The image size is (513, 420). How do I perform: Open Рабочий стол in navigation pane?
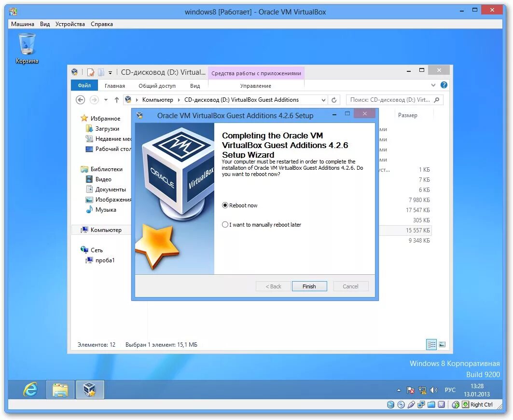tap(108, 149)
